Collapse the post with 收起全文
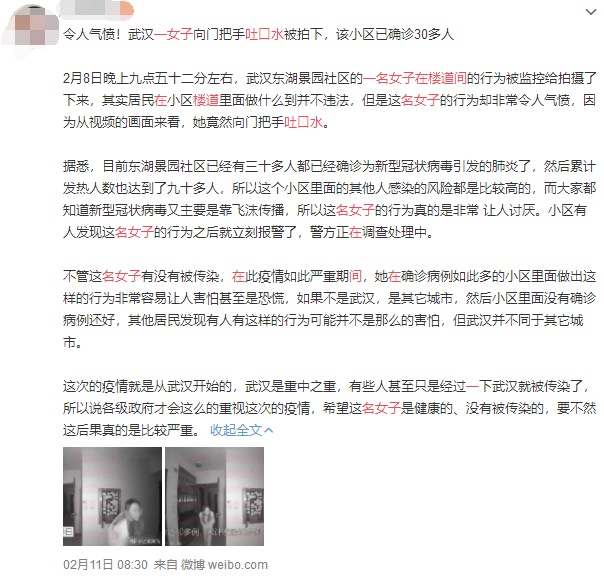This screenshot has height=576, width=604. (x=236, y=430)
